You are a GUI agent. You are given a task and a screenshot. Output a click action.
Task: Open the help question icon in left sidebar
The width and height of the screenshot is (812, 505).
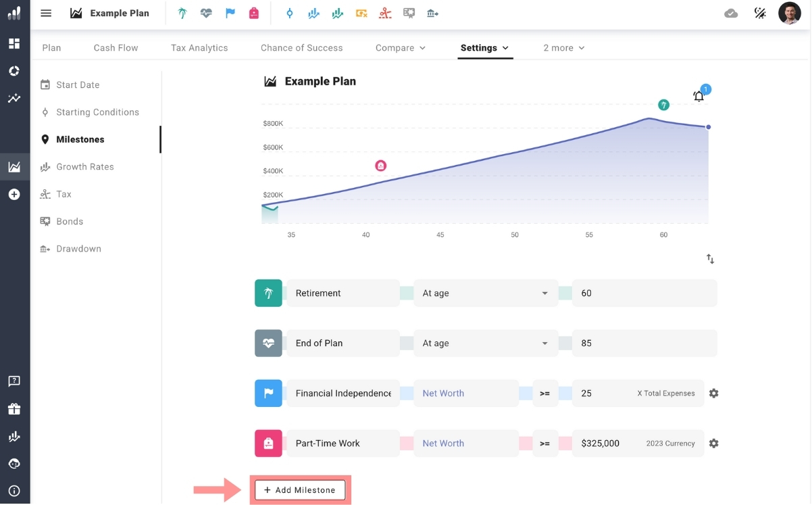14,382
